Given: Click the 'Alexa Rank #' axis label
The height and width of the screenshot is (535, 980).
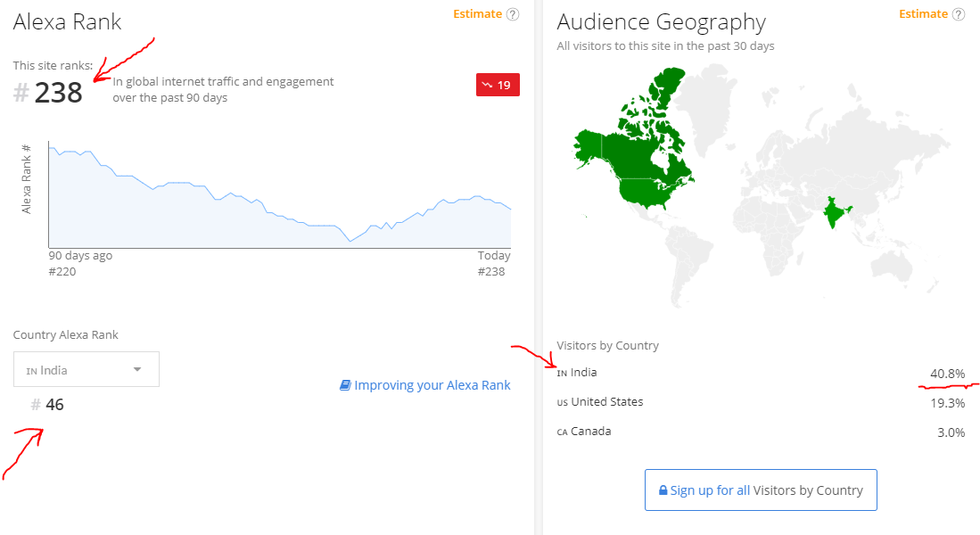Looking at the screenshot, I should coord(26,179).
